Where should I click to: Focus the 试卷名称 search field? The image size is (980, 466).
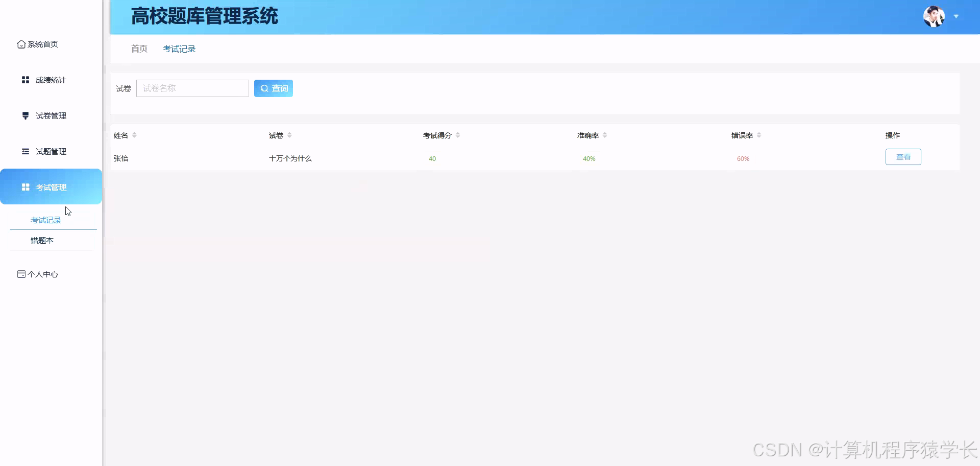[192, 88]
